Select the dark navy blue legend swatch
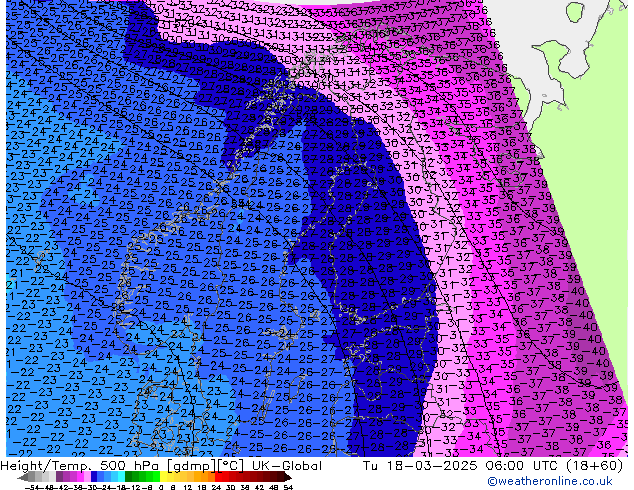634x490 pixels. point(94,477)
